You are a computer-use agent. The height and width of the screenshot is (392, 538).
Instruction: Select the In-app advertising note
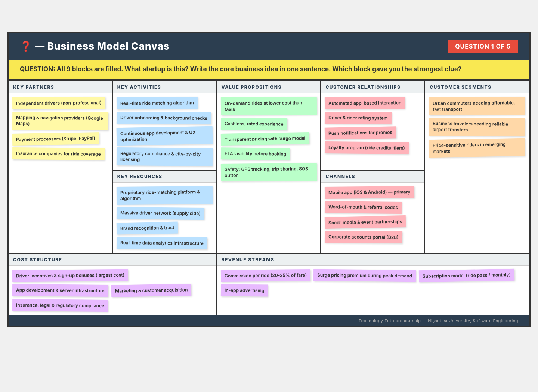point(244,290)
